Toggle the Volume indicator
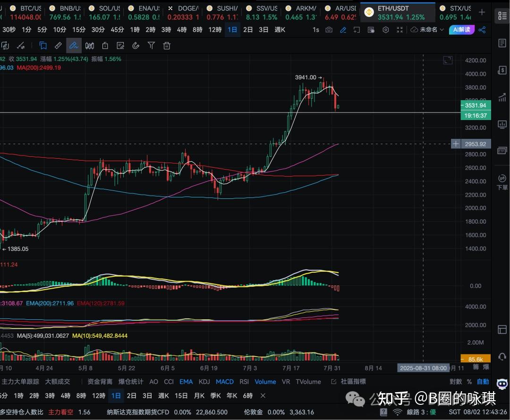Screen dimensions: 510x420 265,382
